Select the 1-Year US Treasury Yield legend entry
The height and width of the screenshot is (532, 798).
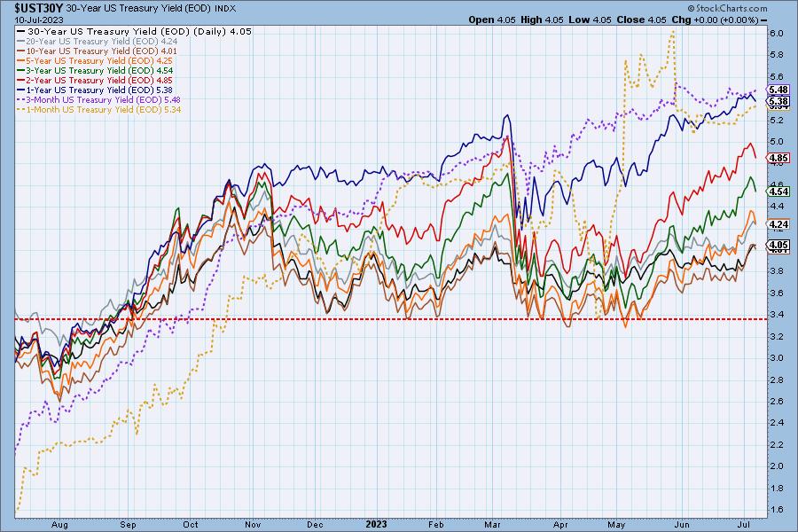[x=95, y=90]
